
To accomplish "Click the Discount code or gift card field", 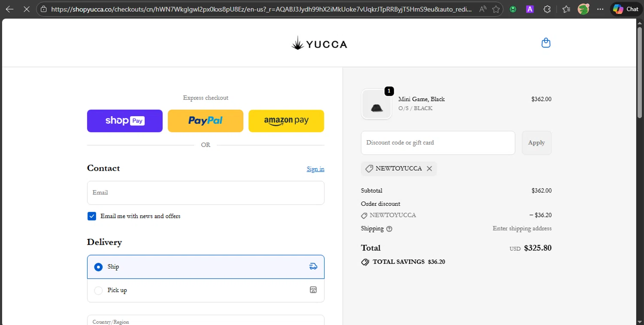I will 438,143.
